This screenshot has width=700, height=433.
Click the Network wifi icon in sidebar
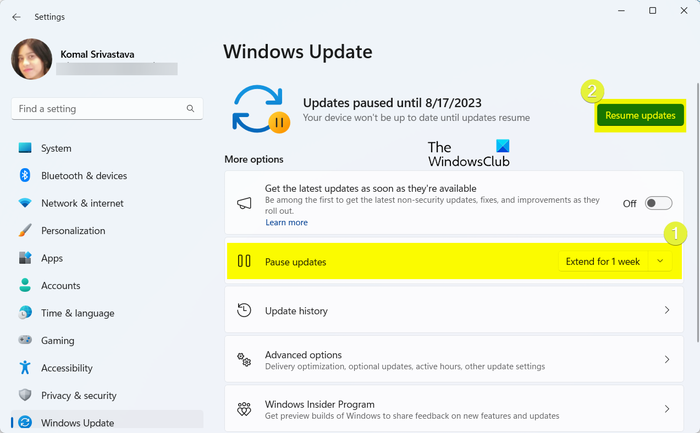[x=25, y=203]
